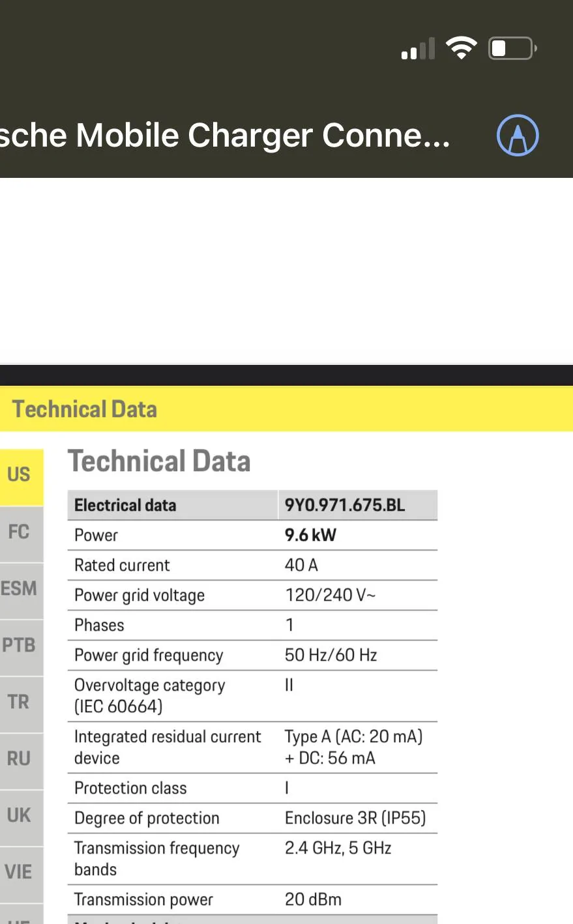Tap 'Overvoltage category (IEC 60664)' label
This screenshot has height=924, width=573.
(x=150, y=696)
